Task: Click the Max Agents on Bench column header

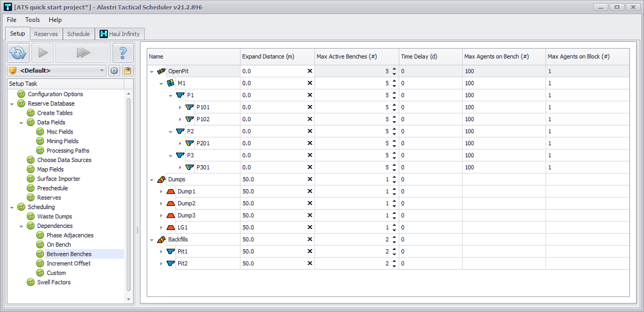Action: pyautogui.click(x=503, y=56)
